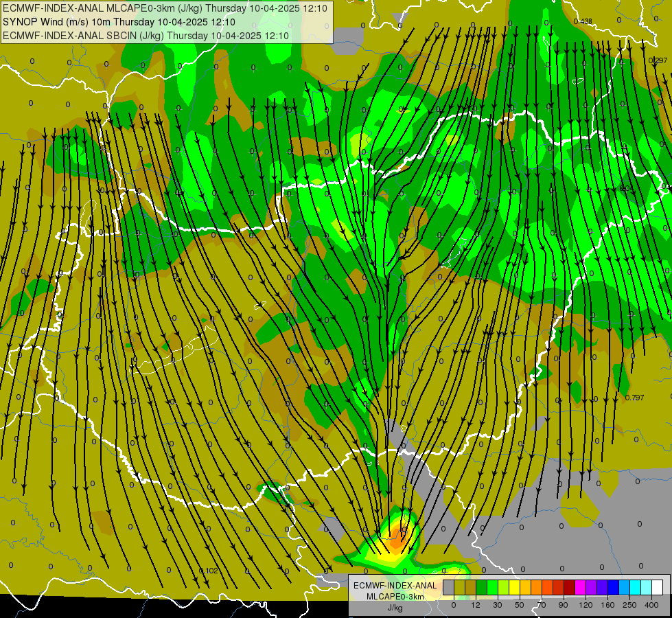Screen dimensions: 672x618
Task: Click the '0.438' value on the map
Action: click(583, 21)
